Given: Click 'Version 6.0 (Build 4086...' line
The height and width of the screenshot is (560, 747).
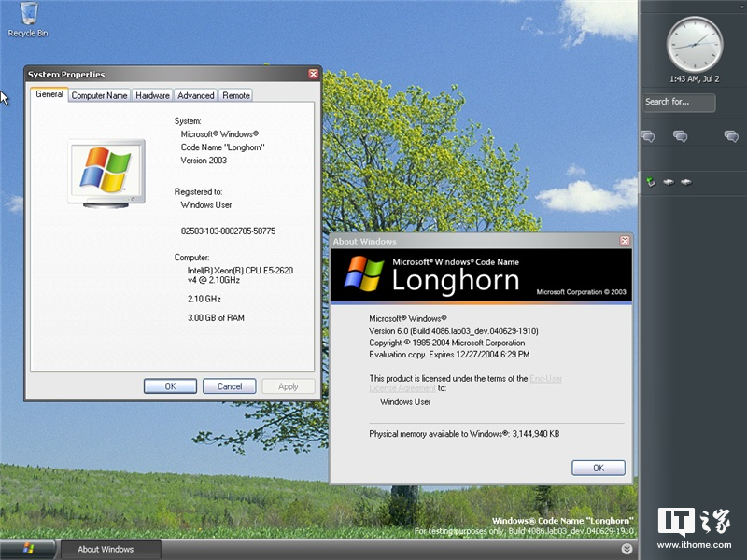Looking at the screenshot, I should 454,331.
